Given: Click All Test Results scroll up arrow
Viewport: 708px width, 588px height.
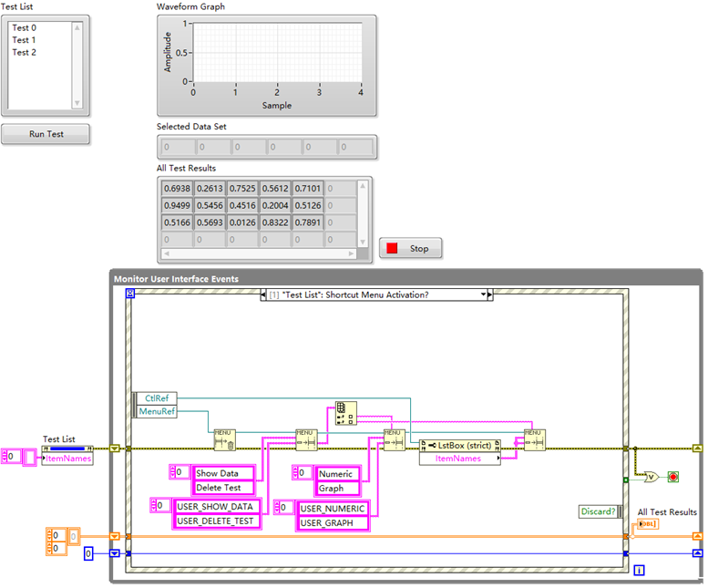Looking at the screenshot, I should click(x=363, y=186).
